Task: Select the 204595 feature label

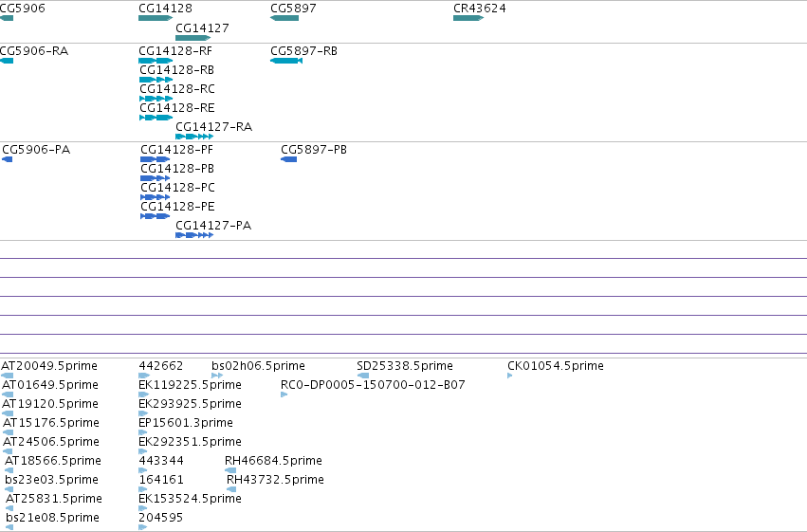Action: pyautogui.click(x=160, y=518)
